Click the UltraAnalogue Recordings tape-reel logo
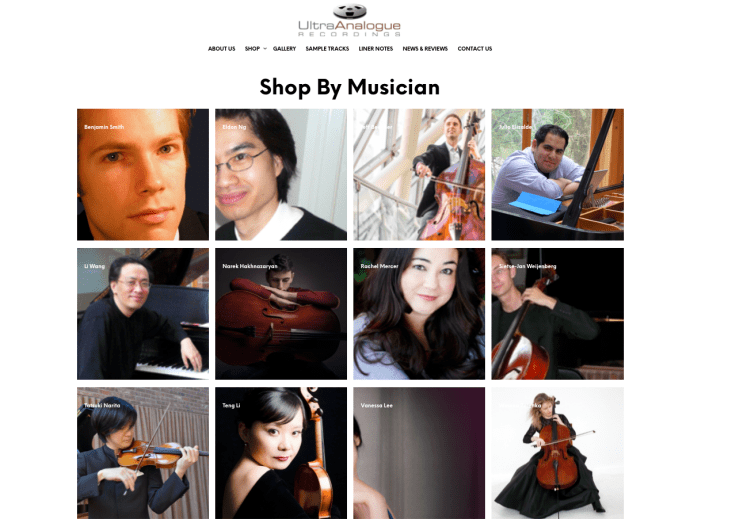 point(349,20)
